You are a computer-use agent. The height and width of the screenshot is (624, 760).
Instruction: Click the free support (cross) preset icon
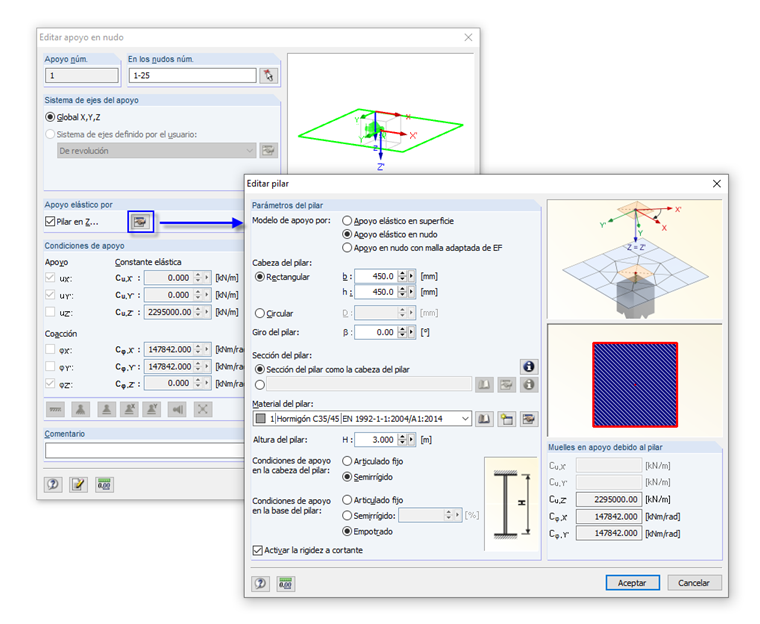point(203,409)
